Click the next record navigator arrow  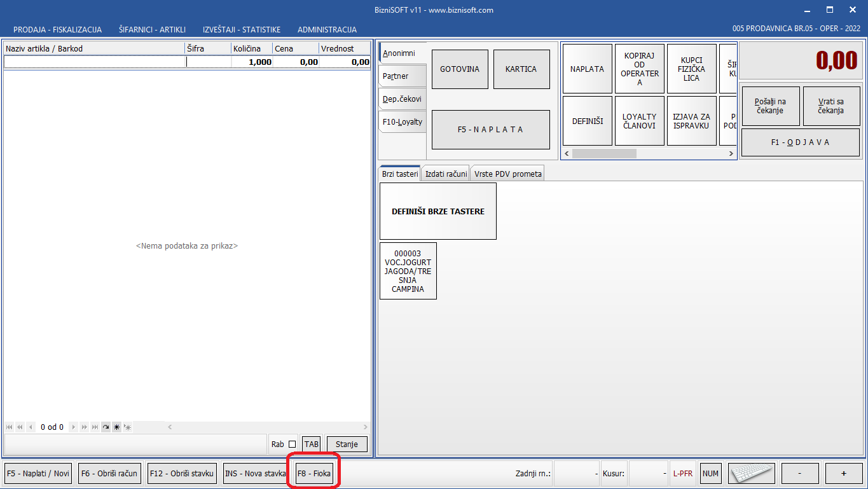(74, 427)
